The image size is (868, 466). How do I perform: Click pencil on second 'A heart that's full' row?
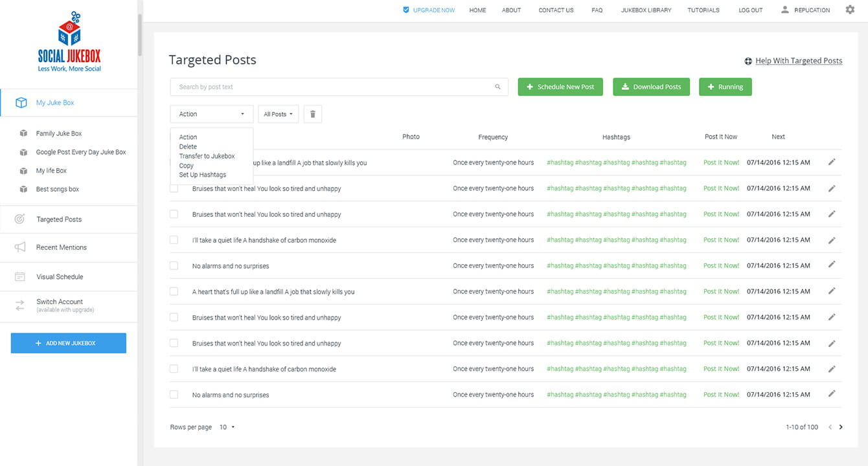[x=832, y=291]
